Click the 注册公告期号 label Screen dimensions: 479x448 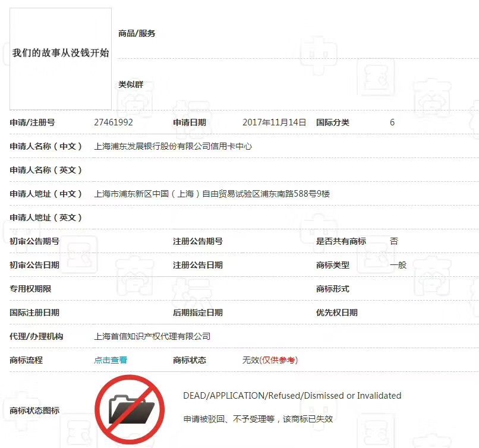tap(198, 241)
